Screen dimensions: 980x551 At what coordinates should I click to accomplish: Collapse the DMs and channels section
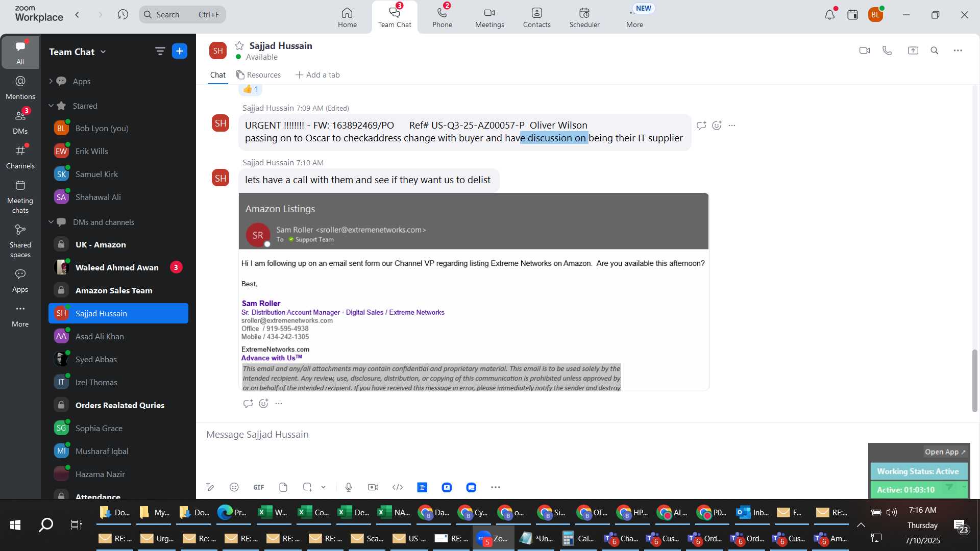tap(51, 222)
